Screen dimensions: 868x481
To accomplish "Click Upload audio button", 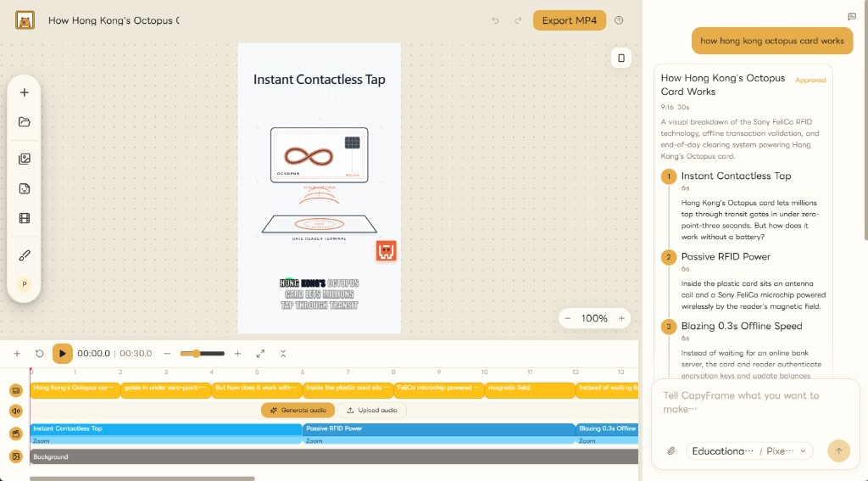I will point(372,411).
